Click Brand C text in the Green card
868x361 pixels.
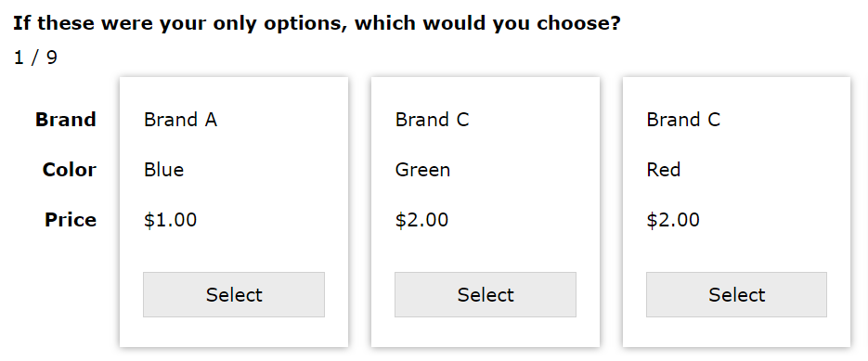pos(432,120)
